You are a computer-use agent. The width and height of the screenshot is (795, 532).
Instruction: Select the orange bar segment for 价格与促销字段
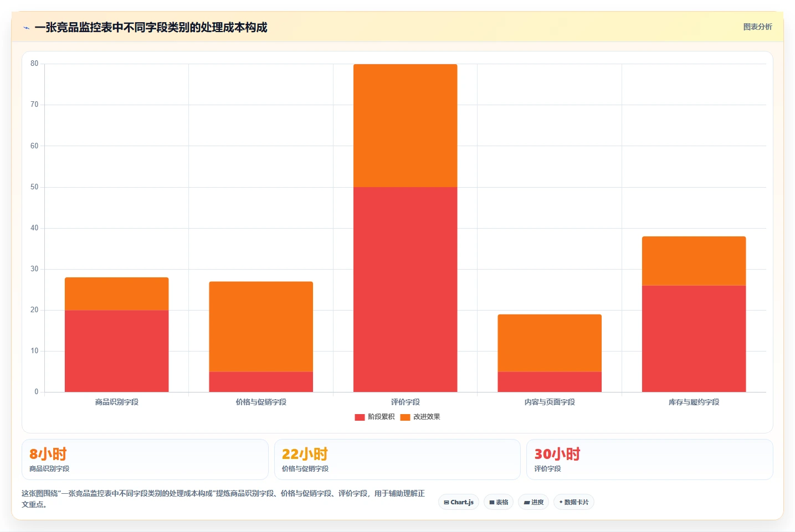point(261,327)
